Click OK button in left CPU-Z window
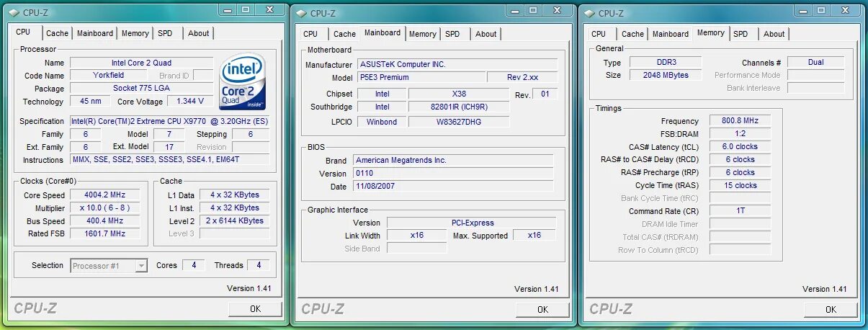This screenshot has width=868, height=330. click(255, 309)
